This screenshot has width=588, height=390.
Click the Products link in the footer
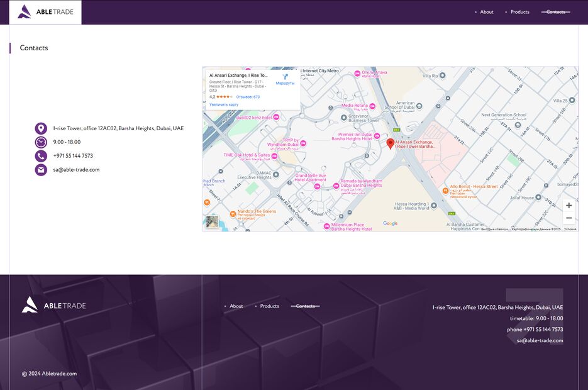(269, 306)
